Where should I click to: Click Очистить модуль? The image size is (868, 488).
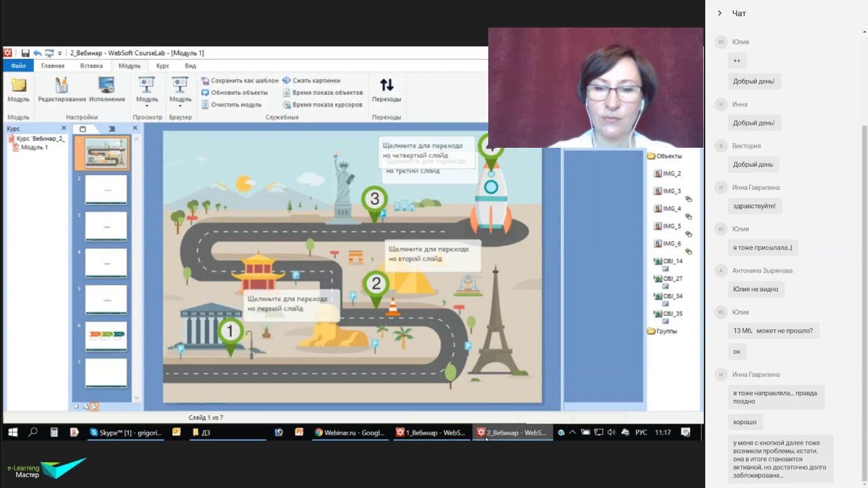click(x=231, y=105)
